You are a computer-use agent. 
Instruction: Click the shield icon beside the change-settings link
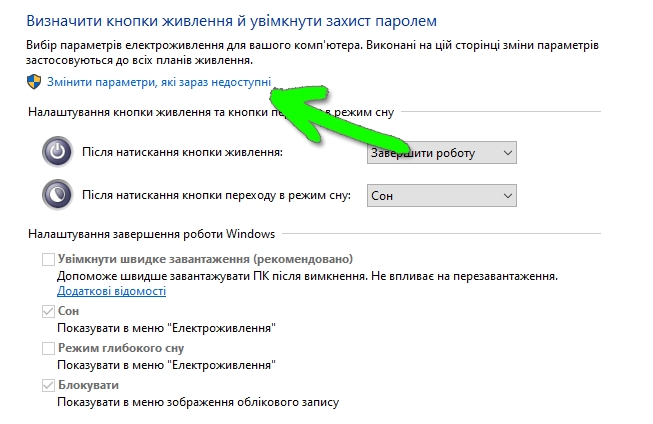pyautogui.click(x=36, y=82)
